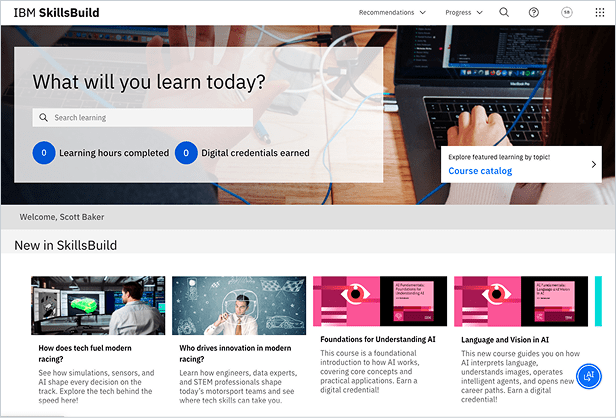Open the help question mark icon
Viewport: 616px width, 418px height.
click(x=534, y=13)
